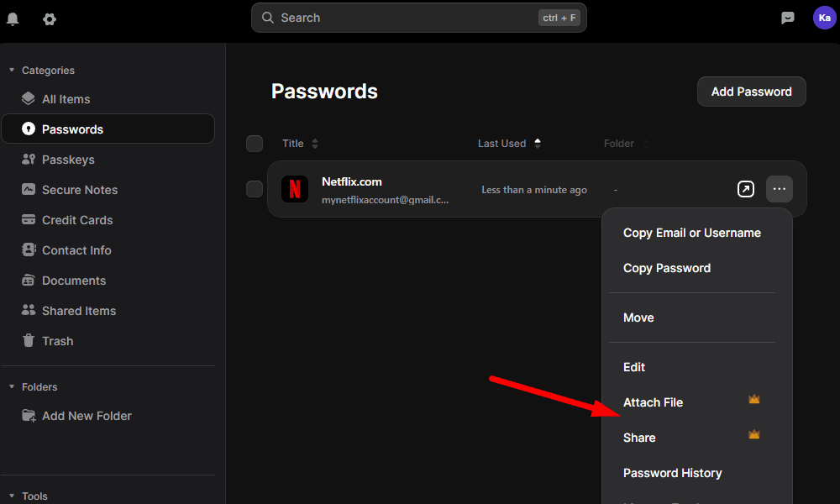Click Add New Folder
This screenshot has height=504, width=840.
tap(87, 416)
